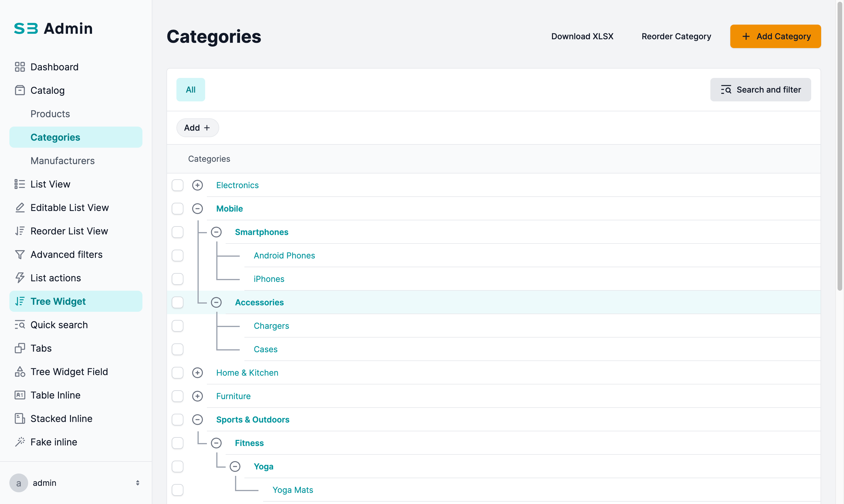Screen dimensions: 844x504
Task: Expand the Electronics category node
Action: (x=197, y=185)
